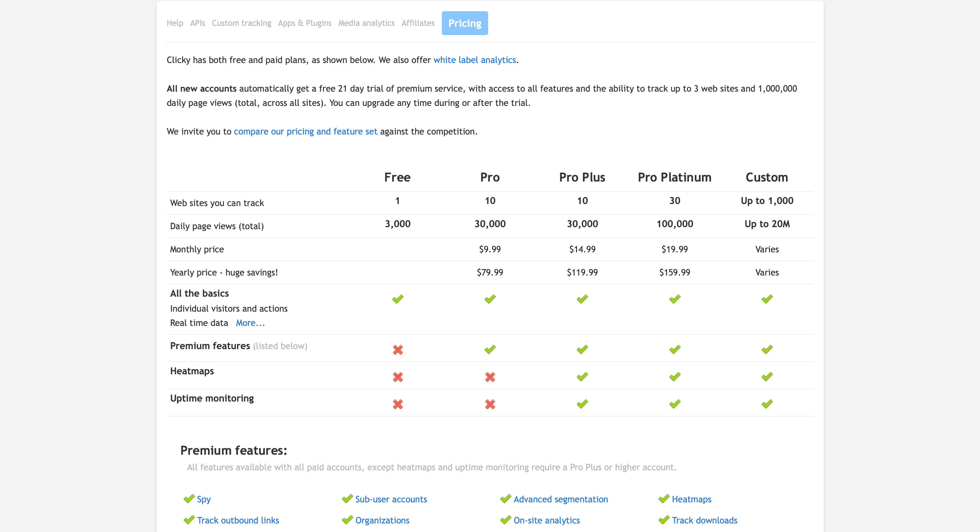This screenshot has height=532, width=980.
Task: Click the Pro column heading
Action: coord(489,177)
